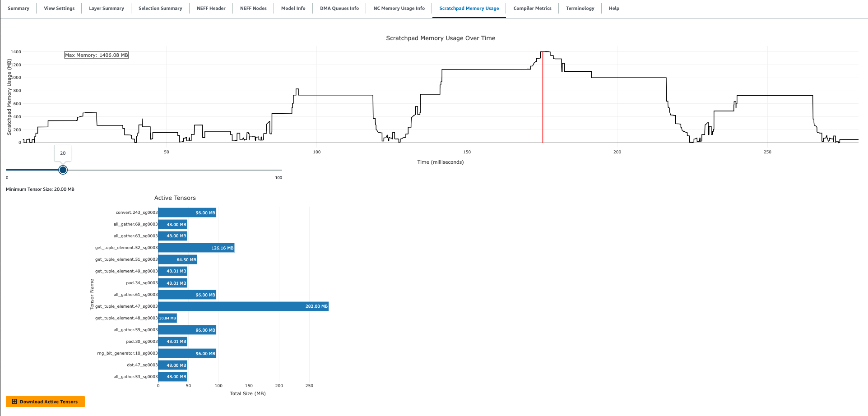Click the red marker on the memory usage chart
Screen dimensions: 868x416
point(543,97)
